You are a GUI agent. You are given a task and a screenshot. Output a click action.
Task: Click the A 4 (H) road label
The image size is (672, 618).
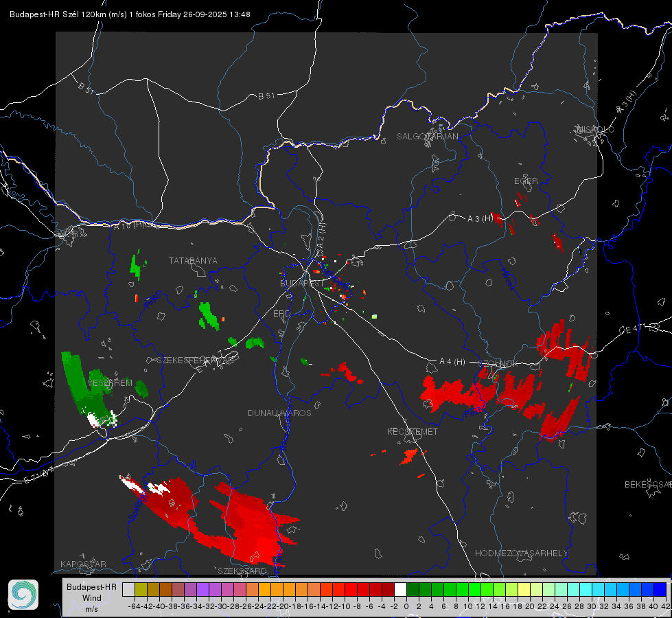coord(452,362)
